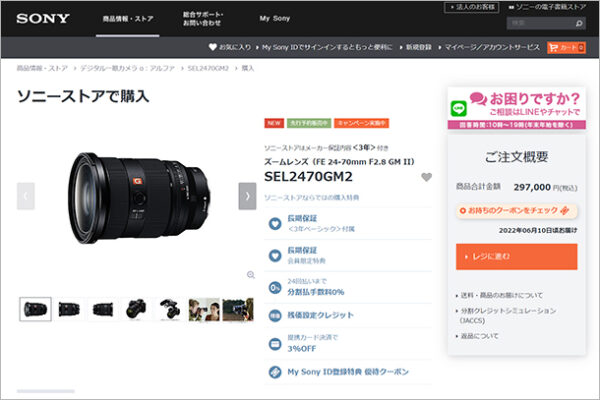600x400 pixels.
Task: Click the 長期保証 3年ベーシック icon
Action: (x=275, y=224)
